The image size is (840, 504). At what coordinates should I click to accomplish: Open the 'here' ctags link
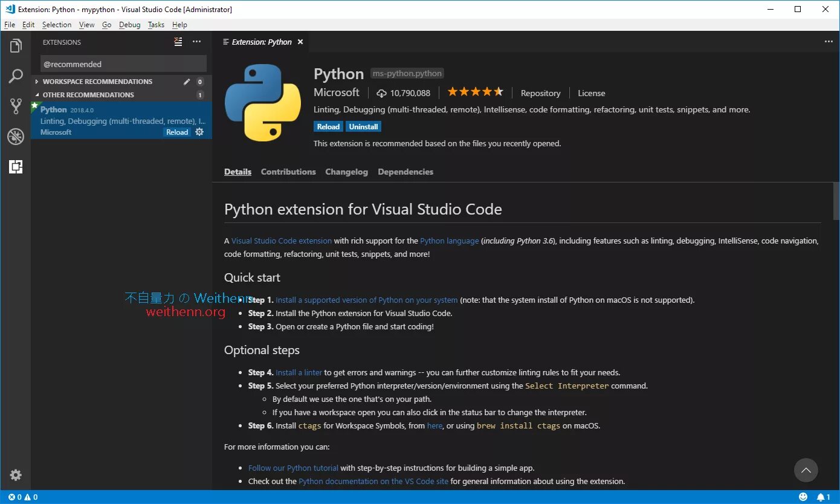(x=435, y=425)
